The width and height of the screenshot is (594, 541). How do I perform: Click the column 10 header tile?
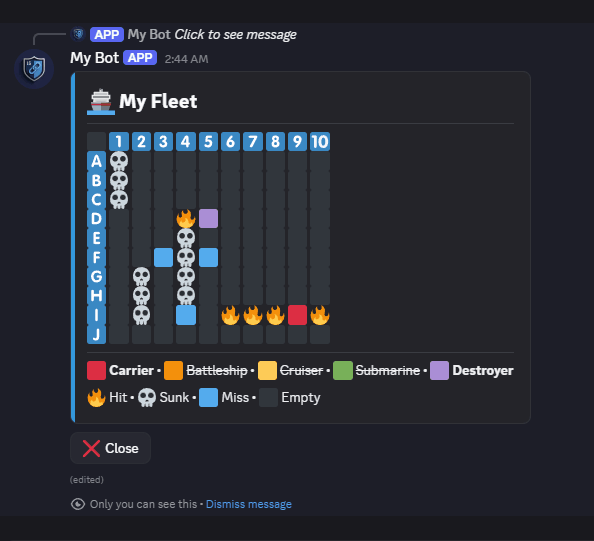click(x=320, y=142)
